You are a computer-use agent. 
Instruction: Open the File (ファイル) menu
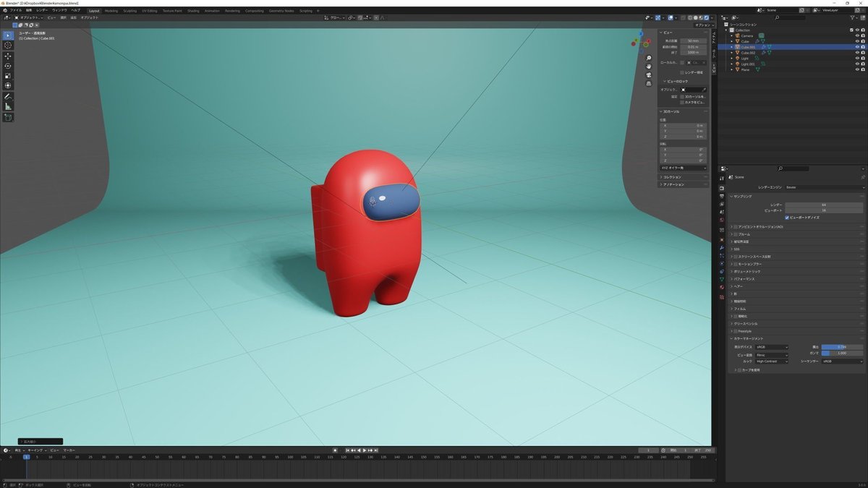[15, 10]
